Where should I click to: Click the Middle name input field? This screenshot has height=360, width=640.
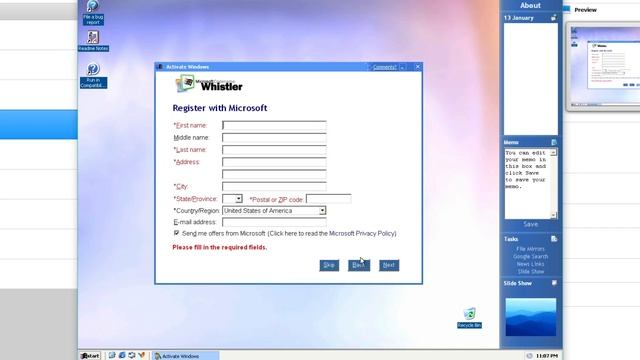(x=274, y=138)
